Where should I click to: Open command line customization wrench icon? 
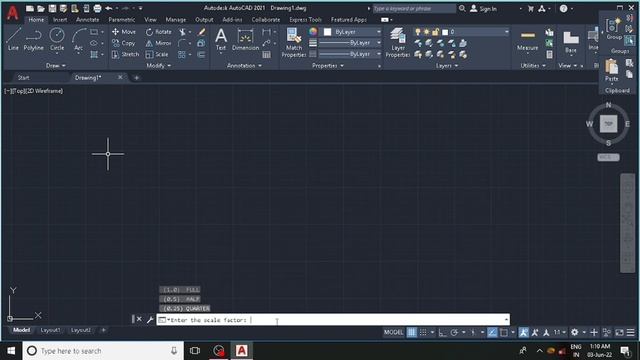click(x=150, y=320)
